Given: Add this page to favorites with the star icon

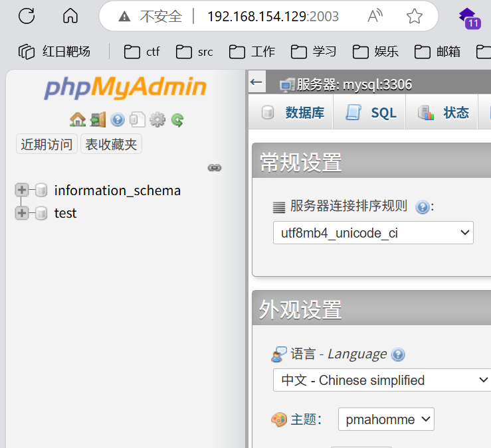Looking at the screenshot, I should point(415,16).
